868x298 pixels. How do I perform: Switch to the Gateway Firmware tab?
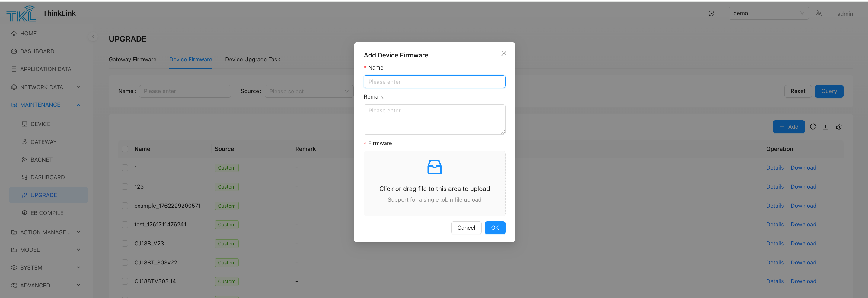(x=132, y=60)
